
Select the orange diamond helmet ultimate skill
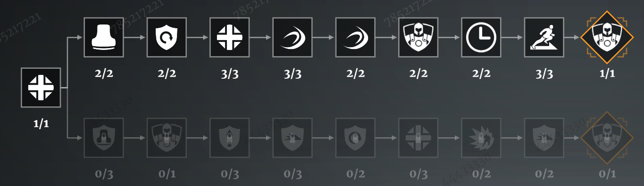click(x=607, y=37)
